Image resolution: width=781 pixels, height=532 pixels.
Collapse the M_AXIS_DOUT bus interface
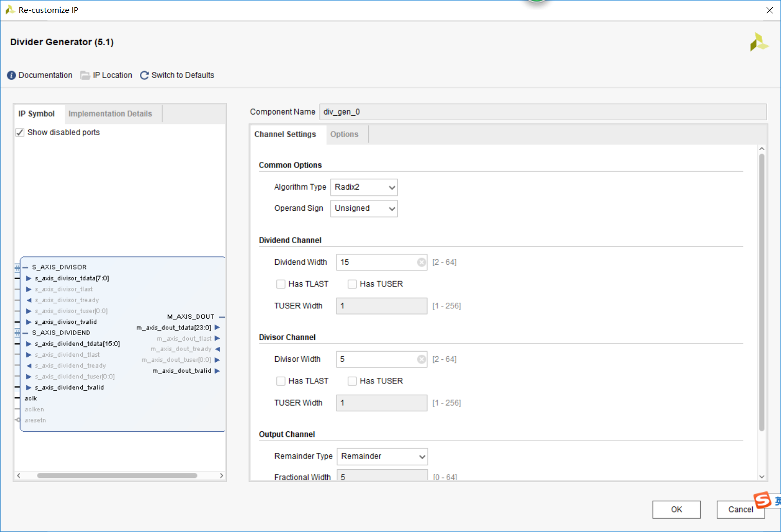(x=222, y=317)
